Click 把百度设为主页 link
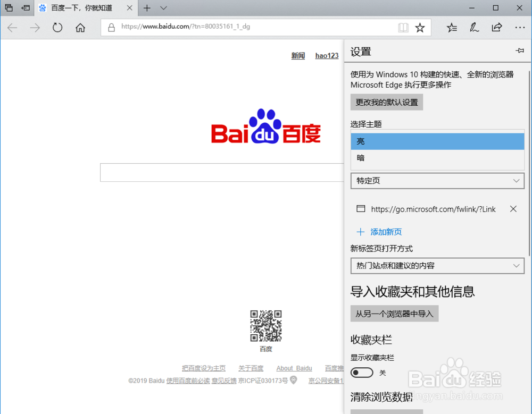 pyautogui.click(x=204, y=368)
